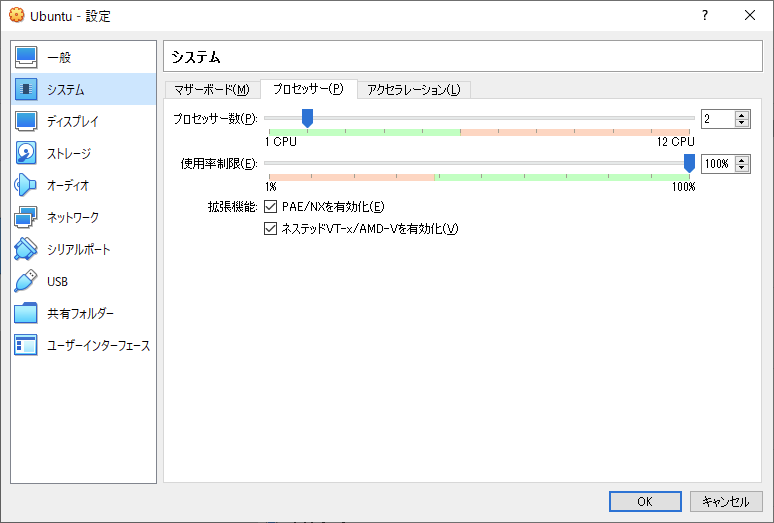Image resolution: width=774 pixels, height=523 pixels.
Task: Open the ディスプレイ monitor icon
Action: click(26, 121)
